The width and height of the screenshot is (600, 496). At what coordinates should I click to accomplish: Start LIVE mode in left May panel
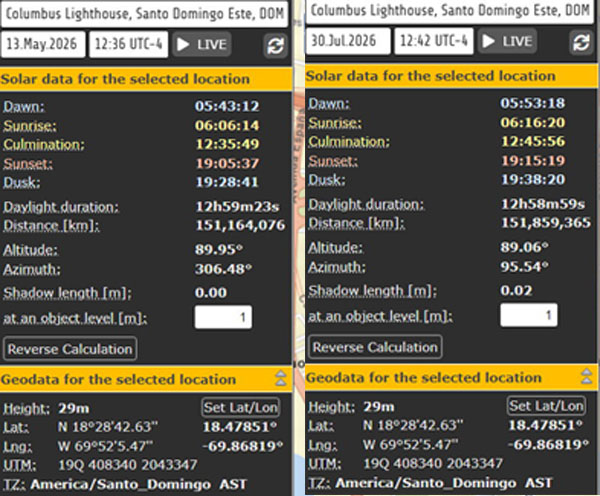(202, 44)
